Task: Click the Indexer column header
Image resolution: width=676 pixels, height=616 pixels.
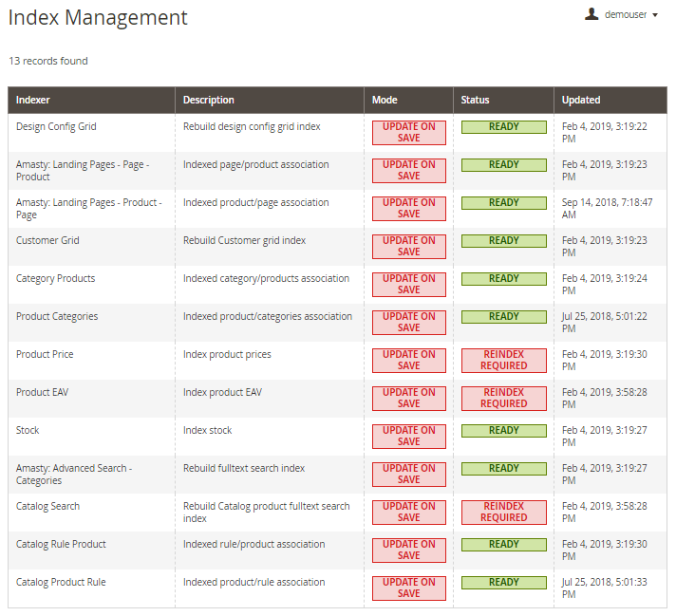Action: 33,100
